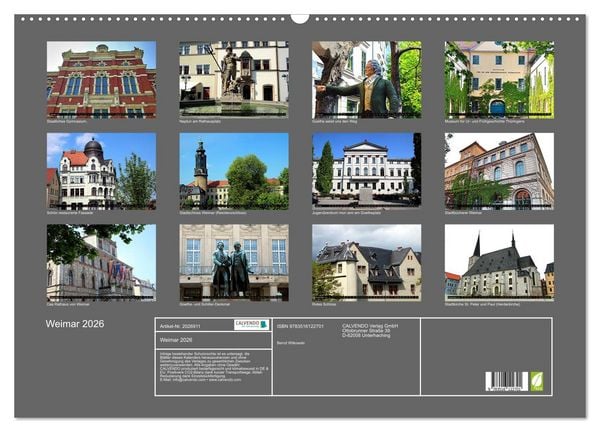Click the green leaf eco label
Viewport: 600px width, 432px height.
(x=536, y=381)
